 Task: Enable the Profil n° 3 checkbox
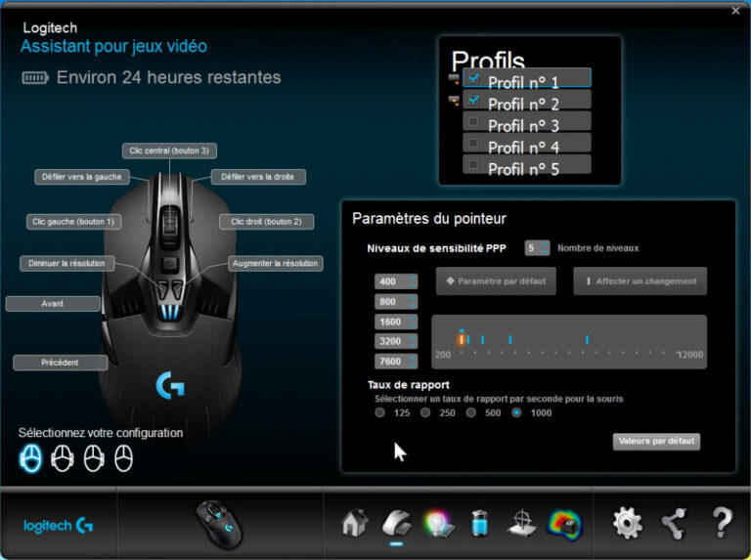(473, 121)
